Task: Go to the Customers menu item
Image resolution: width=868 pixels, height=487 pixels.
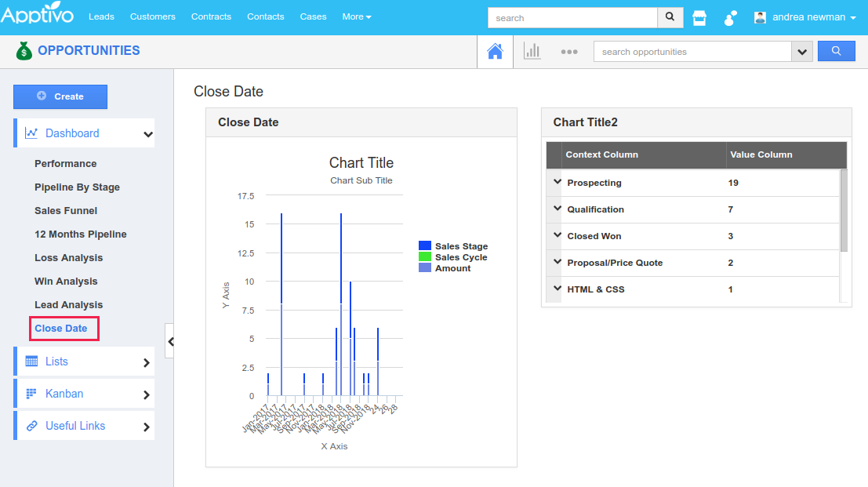Action: [153, 16]
